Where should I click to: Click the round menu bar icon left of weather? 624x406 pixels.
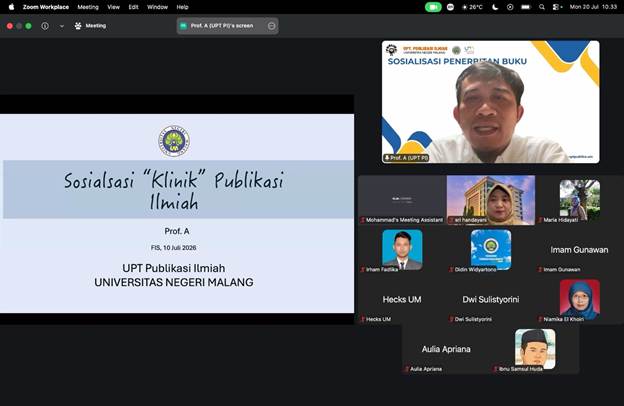tap(450, 7)
